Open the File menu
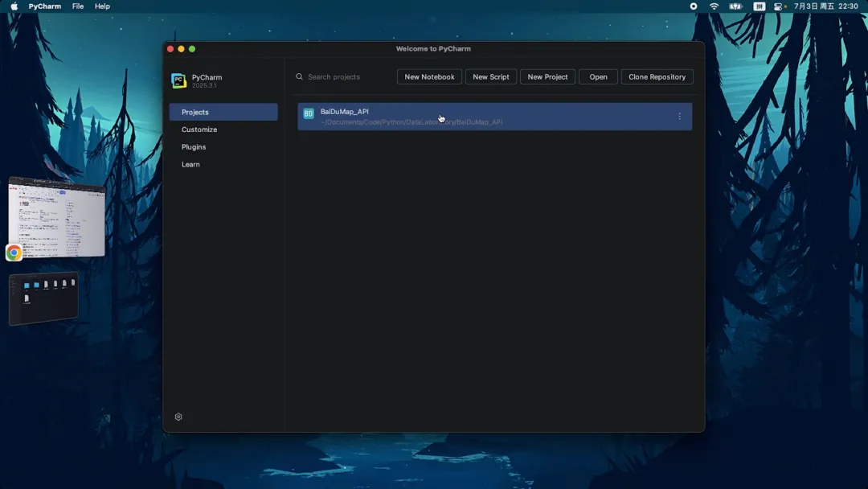The width and height of the screenshot is (868, 489). 77,6
